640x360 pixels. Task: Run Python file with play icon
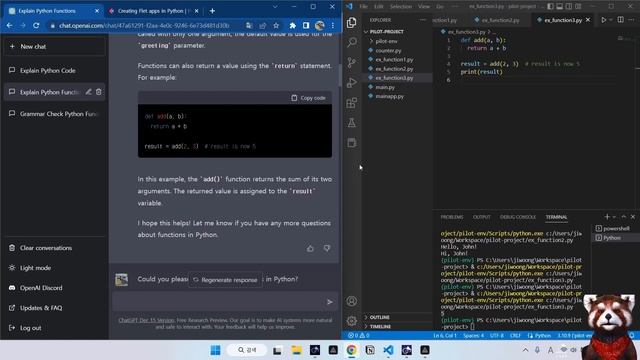[x=604, y=20]
